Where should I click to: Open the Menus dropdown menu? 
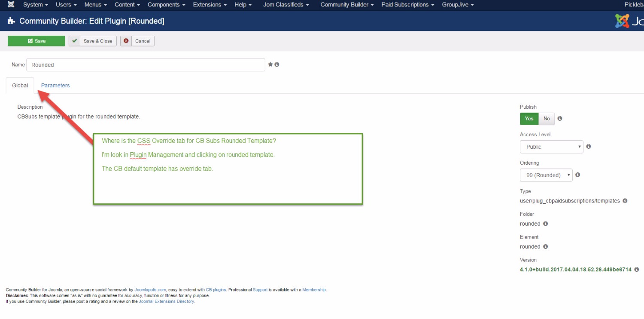pyautogui.click(x=96, y=5)
